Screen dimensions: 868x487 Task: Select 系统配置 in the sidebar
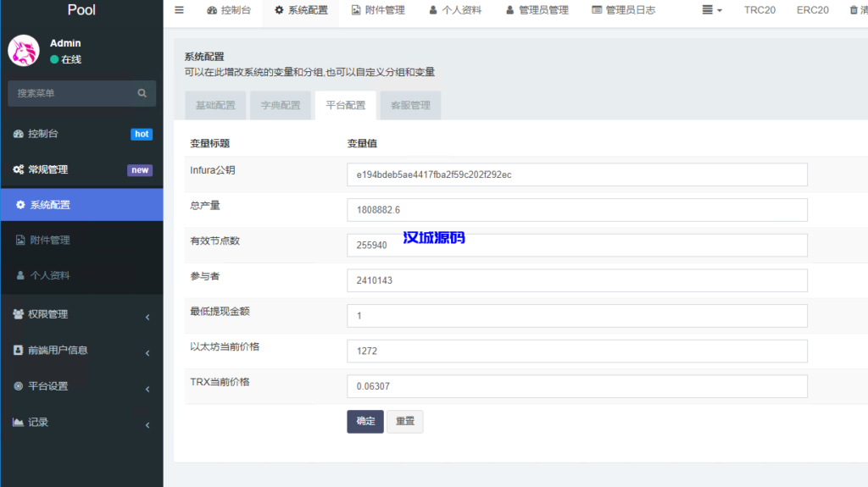point(82,205)
